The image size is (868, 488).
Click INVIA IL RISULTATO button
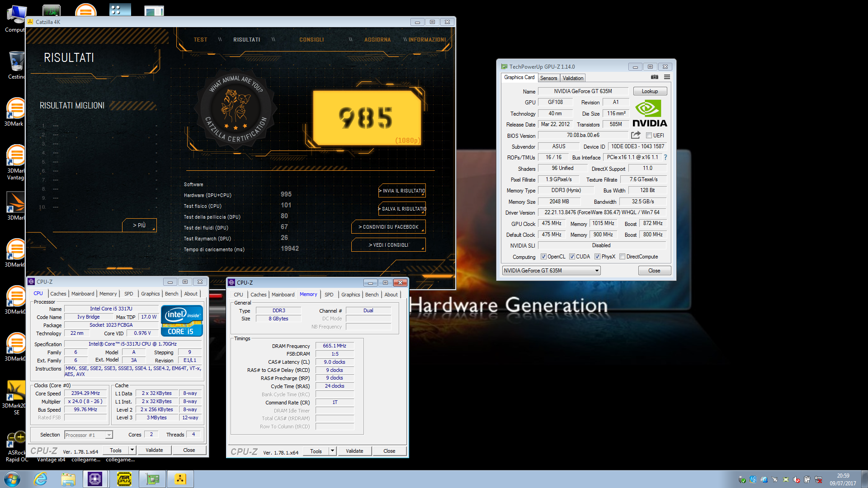(402, 191)
